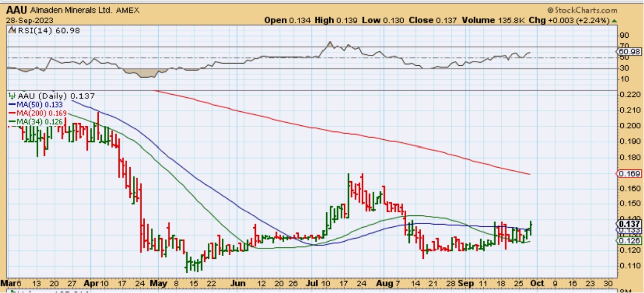Click the green up-arrow change indicator
Viewport: 644px width, 293px height.
tap(615, 21)
